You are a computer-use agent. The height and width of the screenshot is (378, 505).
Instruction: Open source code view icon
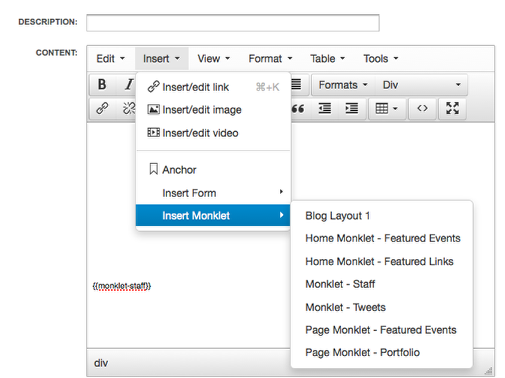(422, 108)
